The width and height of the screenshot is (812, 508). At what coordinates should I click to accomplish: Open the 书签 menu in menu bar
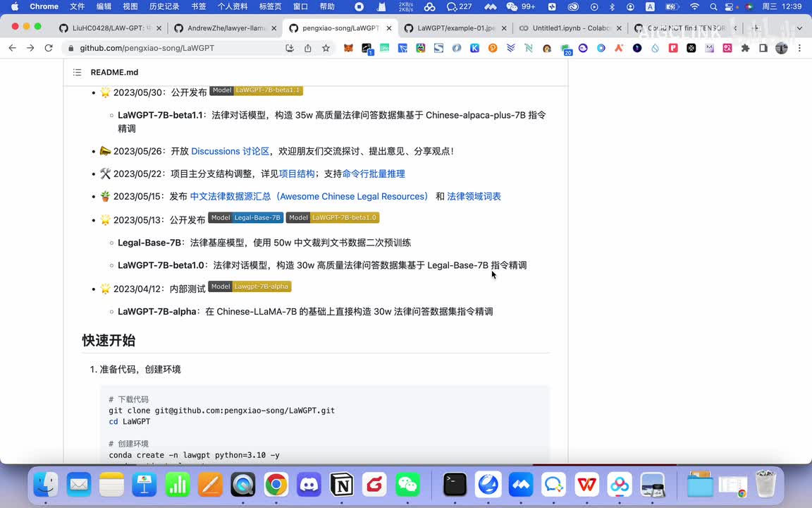pyautogui.click(x=199, y=6)
